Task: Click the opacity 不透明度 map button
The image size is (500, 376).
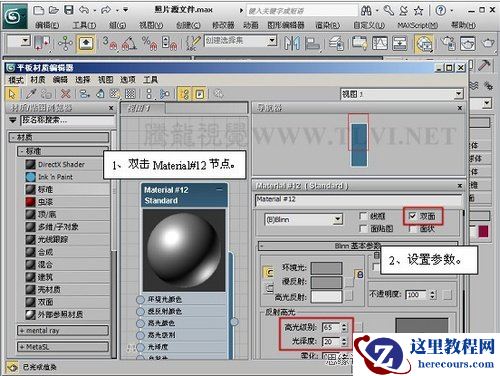Action: [447, 295]
